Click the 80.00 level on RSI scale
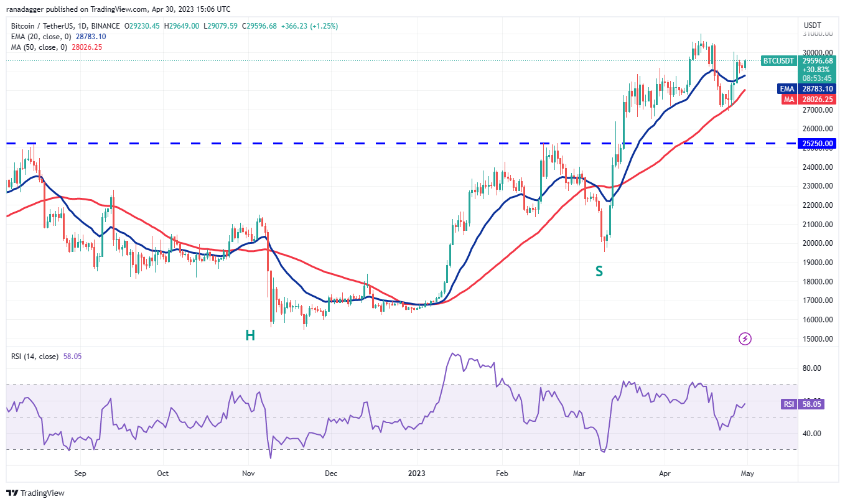This screenshot has width=845, height=504. click(811, 368)
